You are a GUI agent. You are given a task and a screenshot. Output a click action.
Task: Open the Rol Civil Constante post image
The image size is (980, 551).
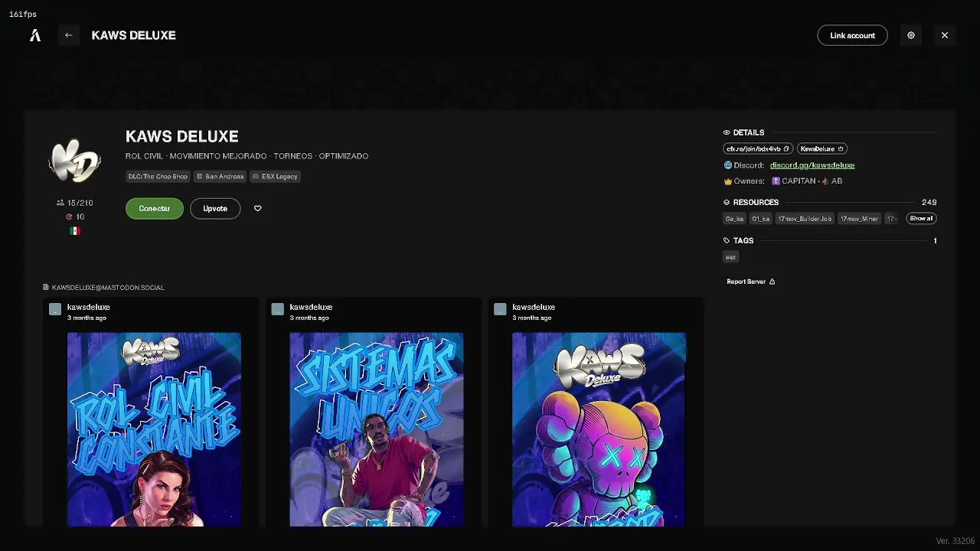154,429
